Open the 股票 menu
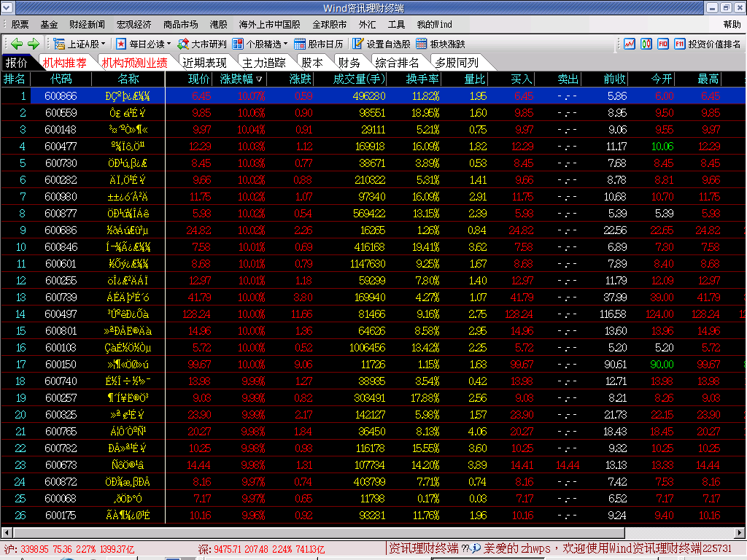 coord(20,24)
